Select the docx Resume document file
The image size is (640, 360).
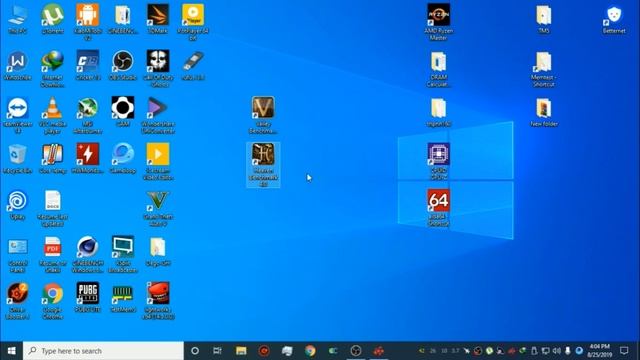click(53, 209)
